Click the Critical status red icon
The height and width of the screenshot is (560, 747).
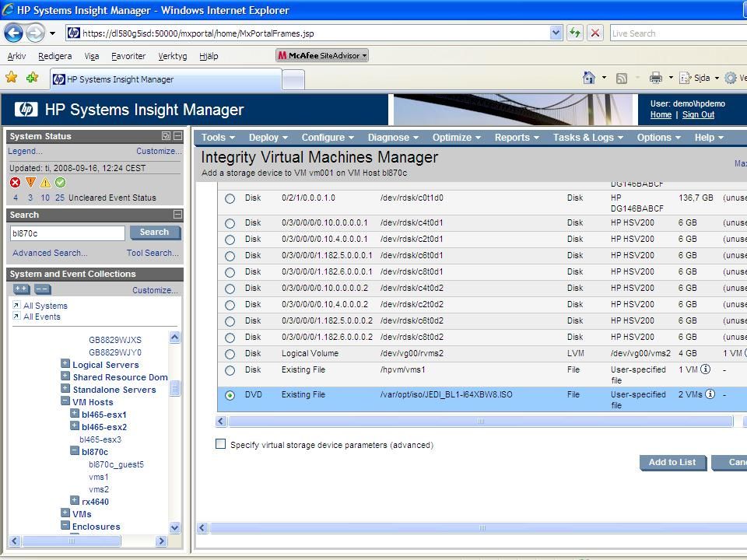16,182
